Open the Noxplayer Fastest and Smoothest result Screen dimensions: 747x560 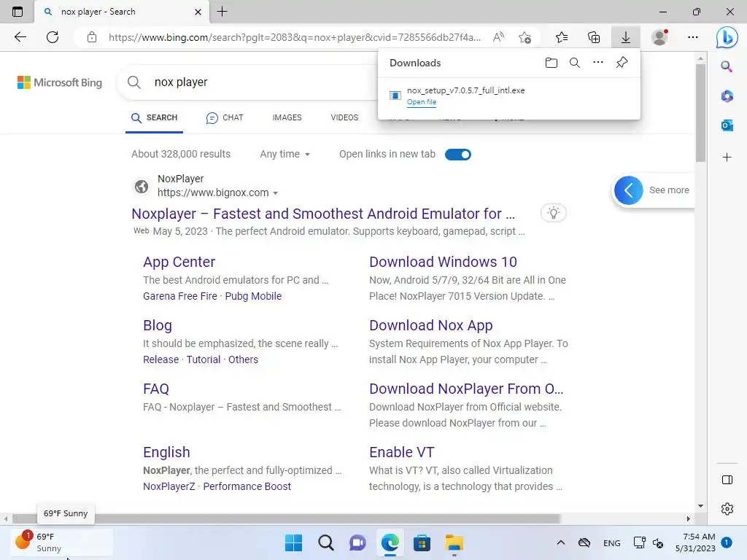(323, 214)
